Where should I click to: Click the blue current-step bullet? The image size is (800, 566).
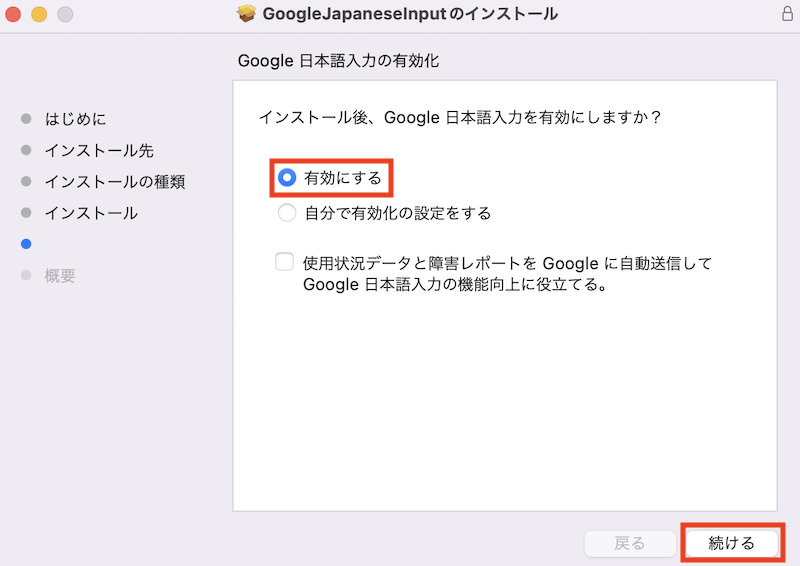26,244
